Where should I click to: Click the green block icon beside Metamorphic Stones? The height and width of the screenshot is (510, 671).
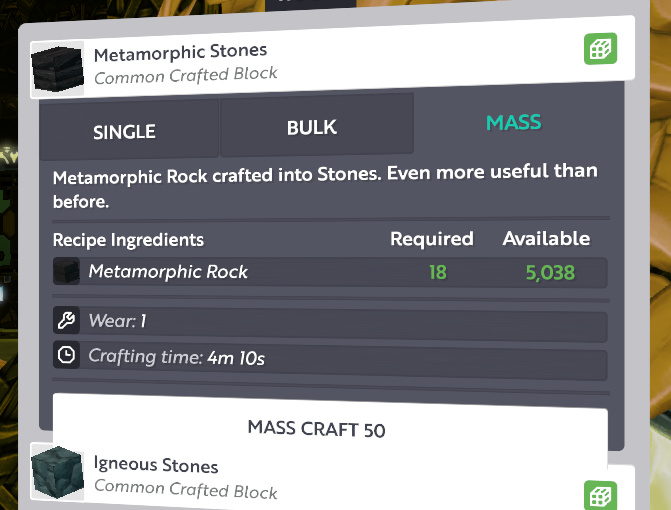coord(600,49)
